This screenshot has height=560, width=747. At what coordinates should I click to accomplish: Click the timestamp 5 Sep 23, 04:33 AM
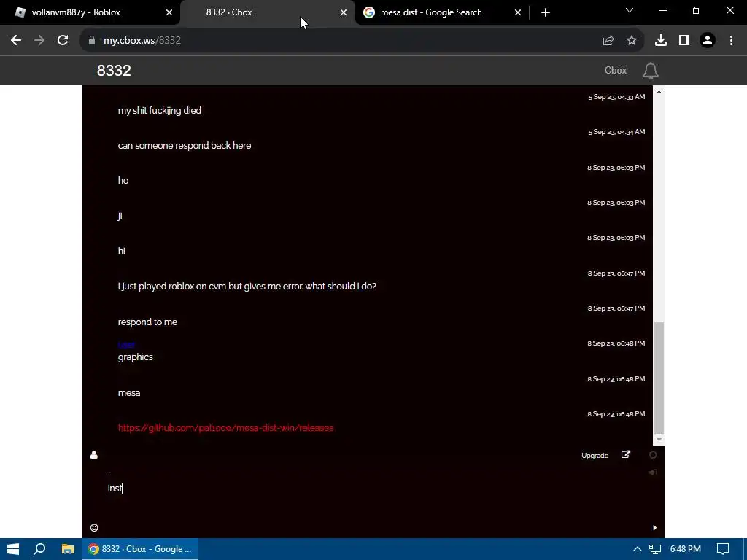(x=616, y=97)
